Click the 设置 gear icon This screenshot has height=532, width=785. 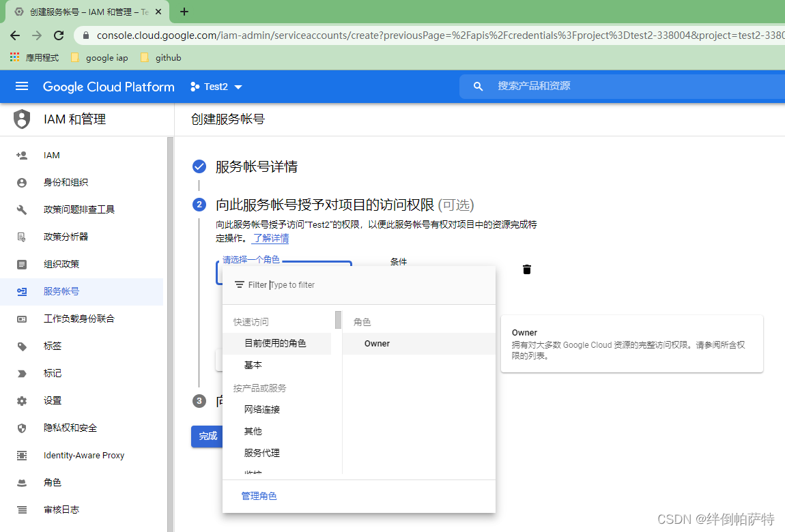pyautogui.click(x=22, y=401)
